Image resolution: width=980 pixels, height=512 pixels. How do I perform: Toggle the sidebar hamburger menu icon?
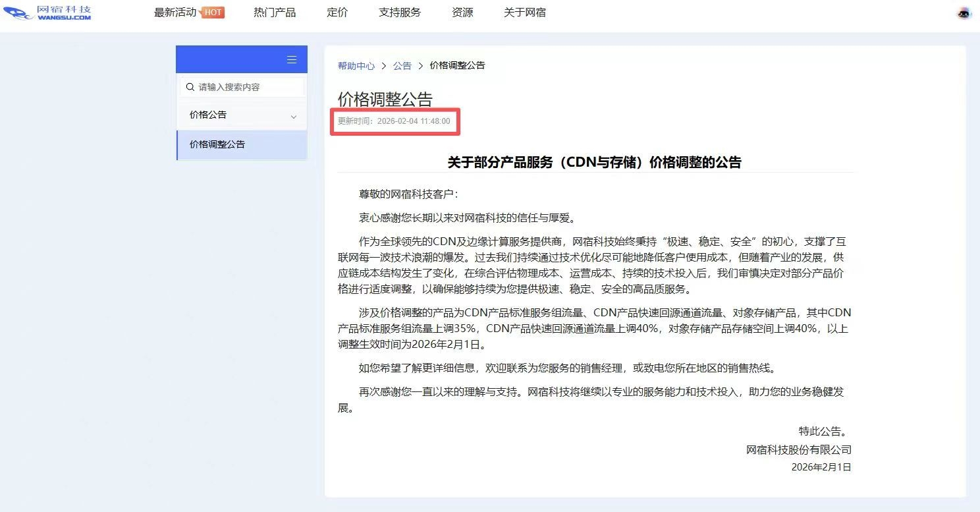[x=292, y=60]
